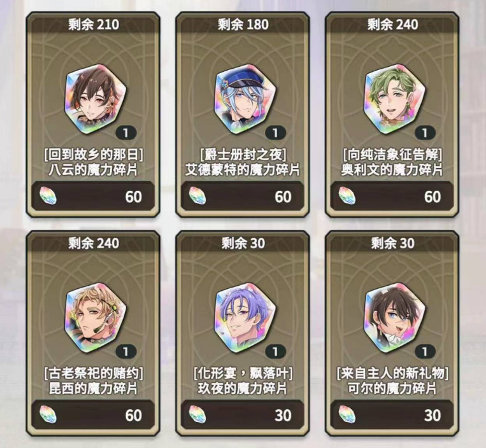The width and height of the screenshot is (486, 448).
Task: Open the [来自主人的新礼物] 可尔的魔力碎片 title
Action: 392,381
